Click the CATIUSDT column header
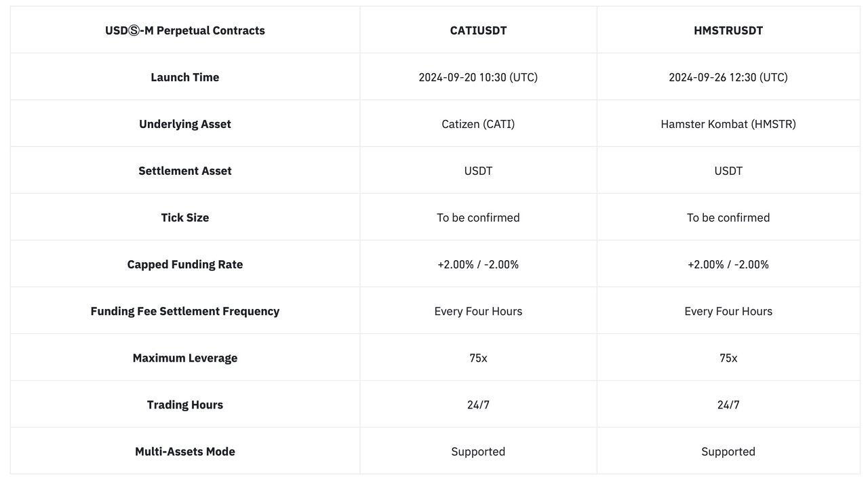This screenshot has width=868, height=481. pyautogui.click(x=478, y=30)
